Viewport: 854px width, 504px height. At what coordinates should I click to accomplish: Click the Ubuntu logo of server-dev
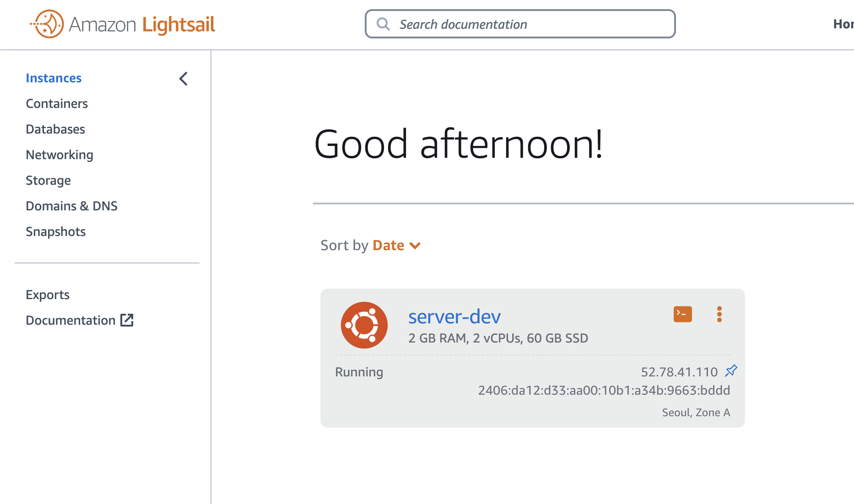tap(364, 325)
